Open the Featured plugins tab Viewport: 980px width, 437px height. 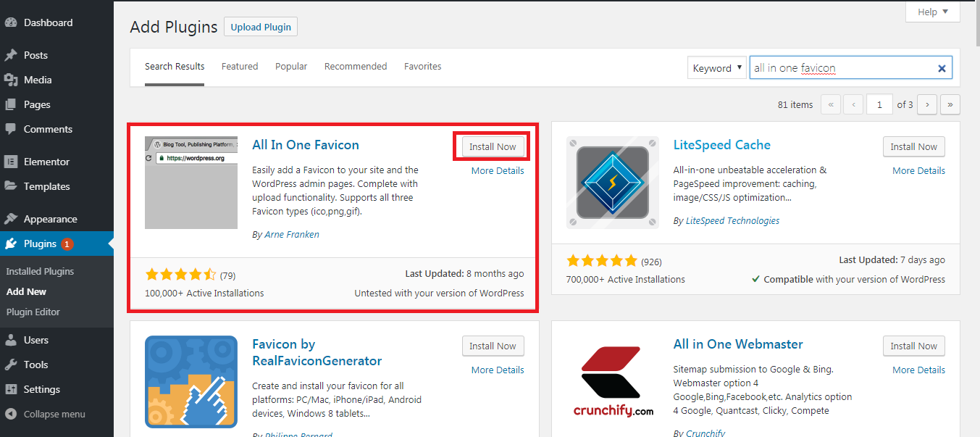point(240,66)
